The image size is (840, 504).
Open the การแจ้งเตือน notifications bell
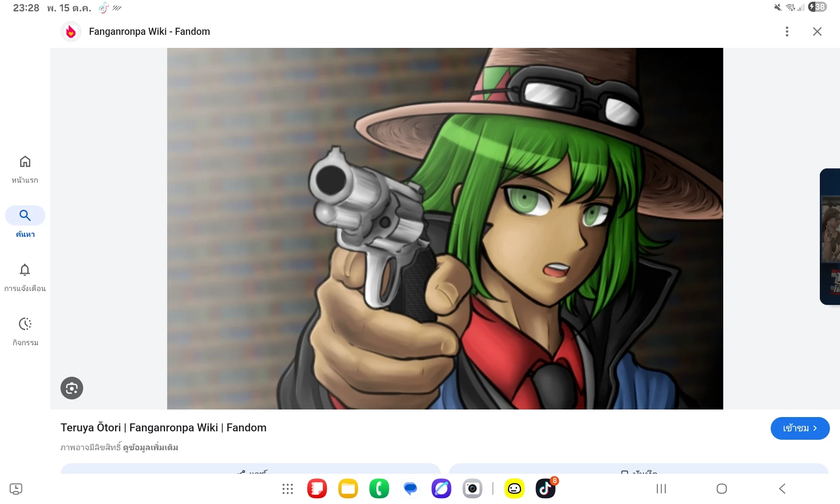(x=25, y=277)
